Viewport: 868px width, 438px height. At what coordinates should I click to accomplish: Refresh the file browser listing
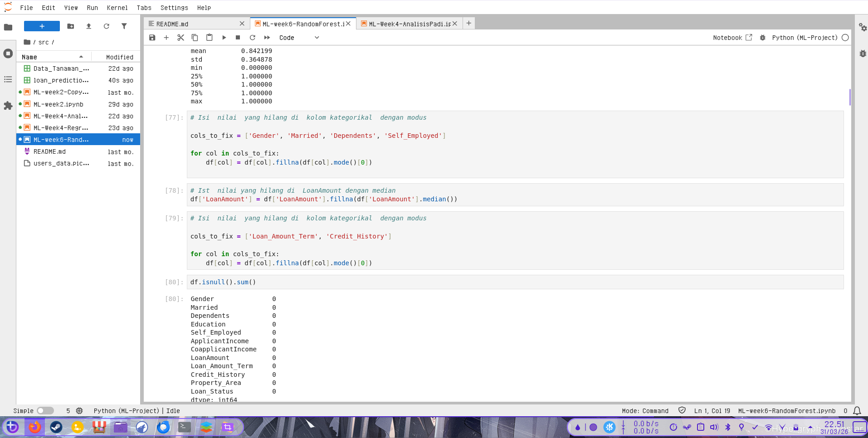click(x=107, y=26)
